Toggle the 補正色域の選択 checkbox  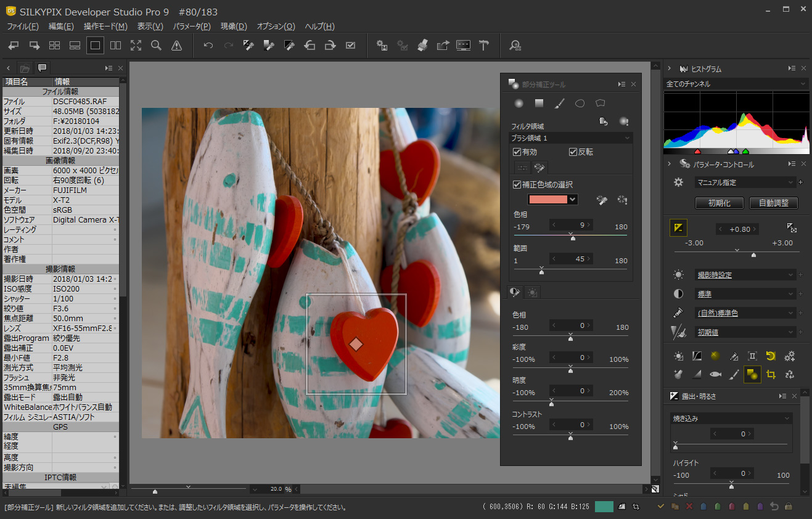pos(517,184)
